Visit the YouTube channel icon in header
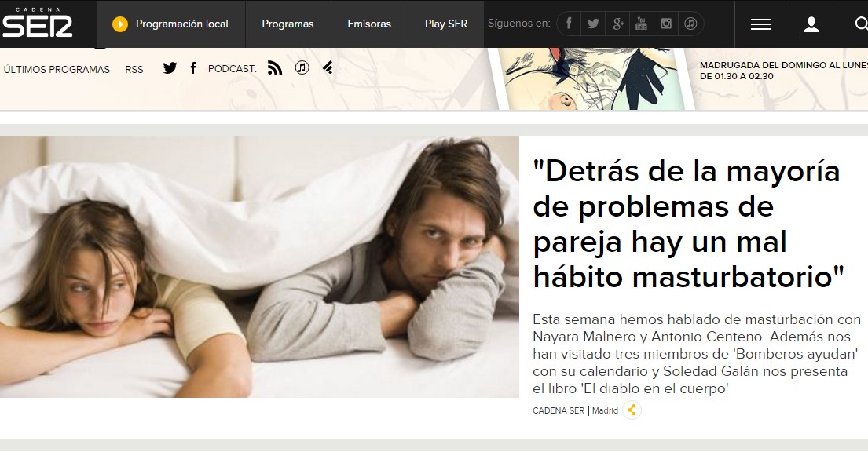This screenshot has width=868, height=452. (642, 24)
